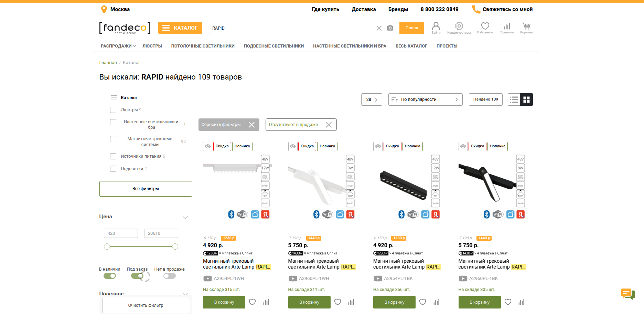
Task: Check the Подсветки category checkbox
Action: tap(113, 169)
